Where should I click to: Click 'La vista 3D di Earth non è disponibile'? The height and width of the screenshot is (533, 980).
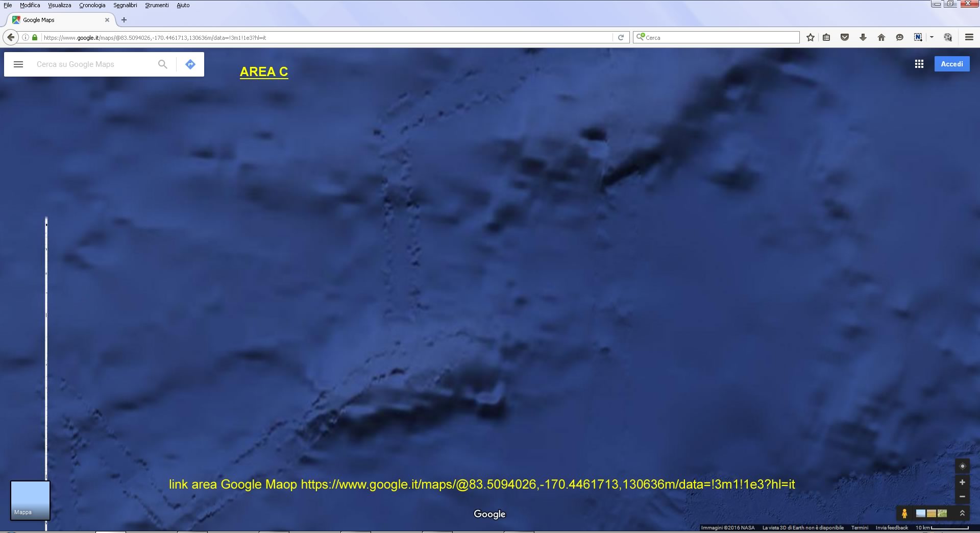tap(803, 528)
